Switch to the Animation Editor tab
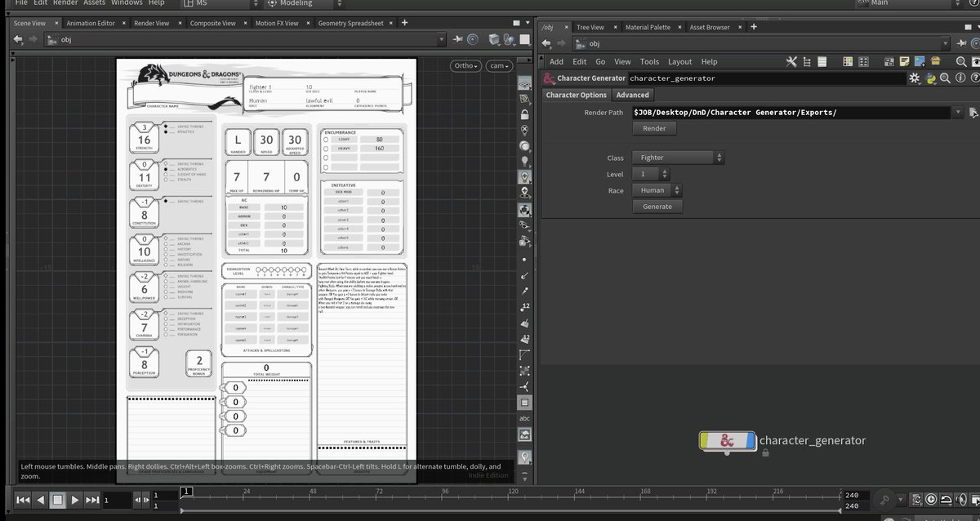This screenshot has height=521, width=980. pos(91,24)
